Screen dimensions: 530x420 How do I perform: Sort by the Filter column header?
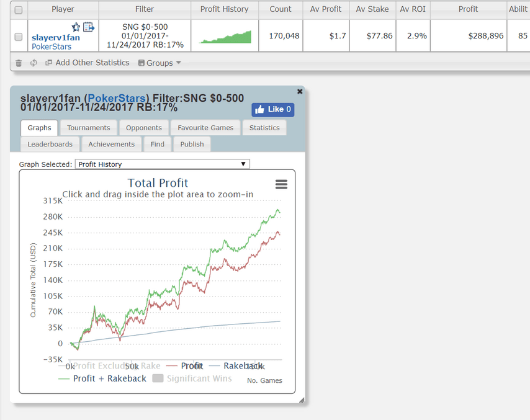145,9
